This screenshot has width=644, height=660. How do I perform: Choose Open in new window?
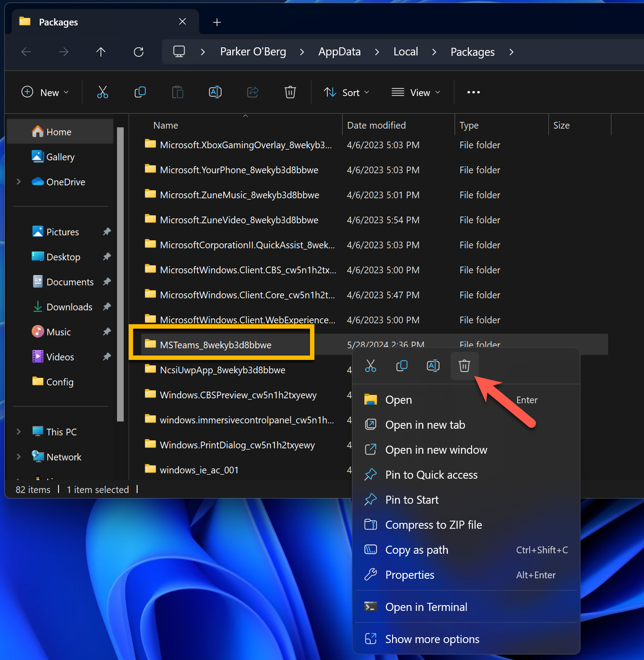466,450
